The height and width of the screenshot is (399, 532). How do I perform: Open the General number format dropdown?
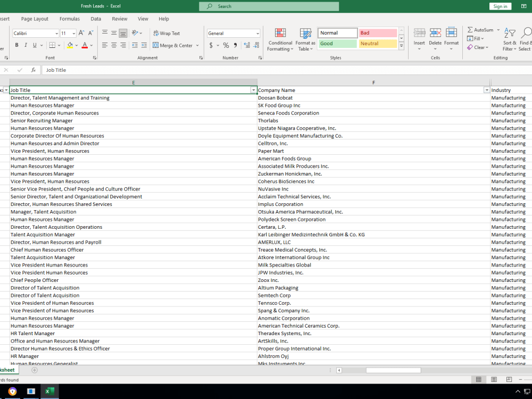coord(257,33)
